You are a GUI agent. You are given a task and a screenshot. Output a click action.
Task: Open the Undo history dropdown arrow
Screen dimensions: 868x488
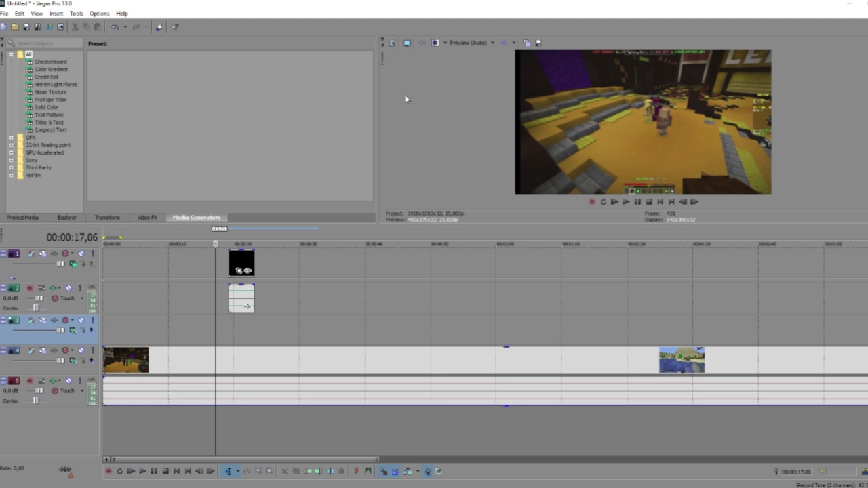[125, 27]
